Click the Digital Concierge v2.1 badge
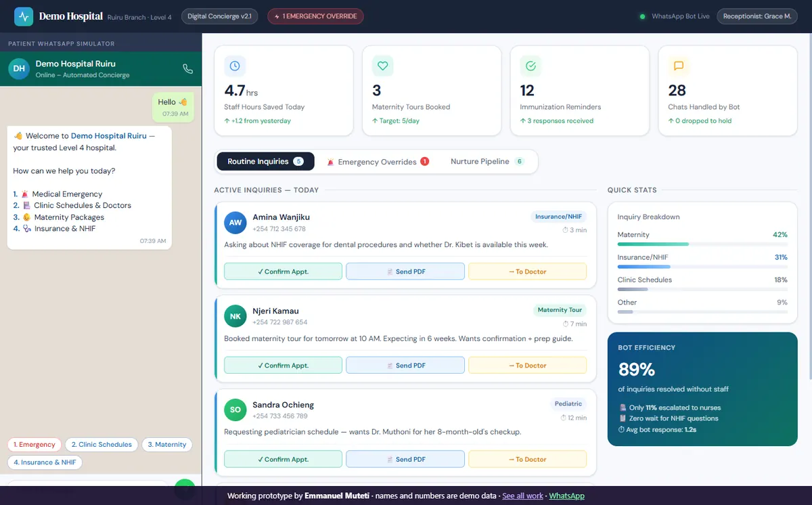The image size is (812, 505). 219,16
